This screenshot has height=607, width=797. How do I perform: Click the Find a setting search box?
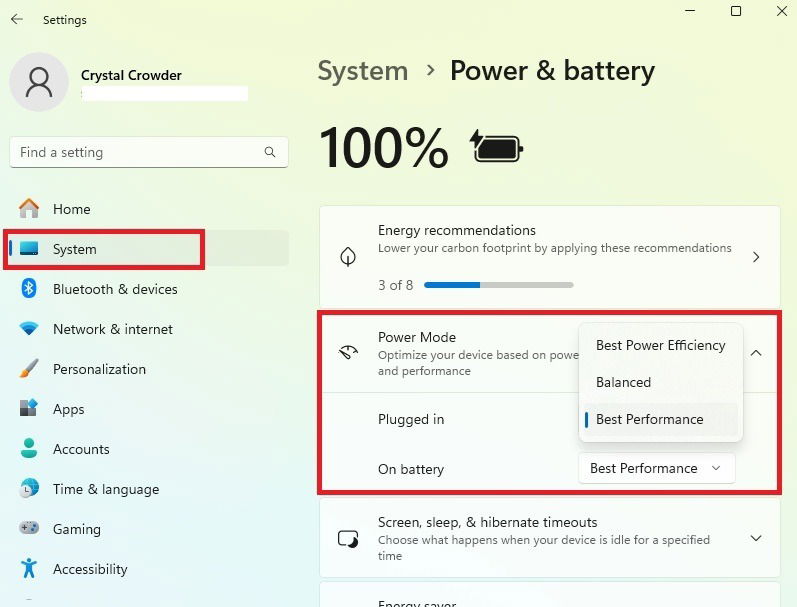(x=140, y=152)
